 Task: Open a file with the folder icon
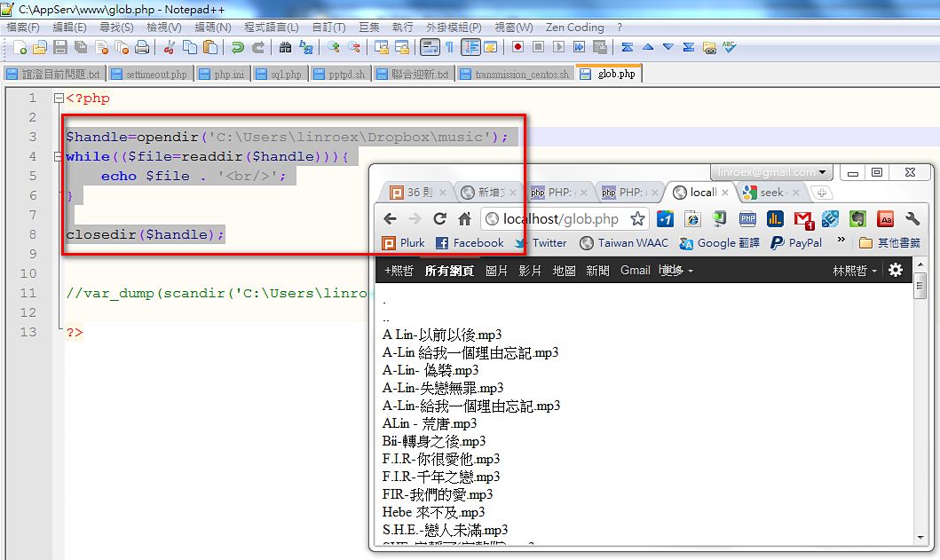[40, 47]
